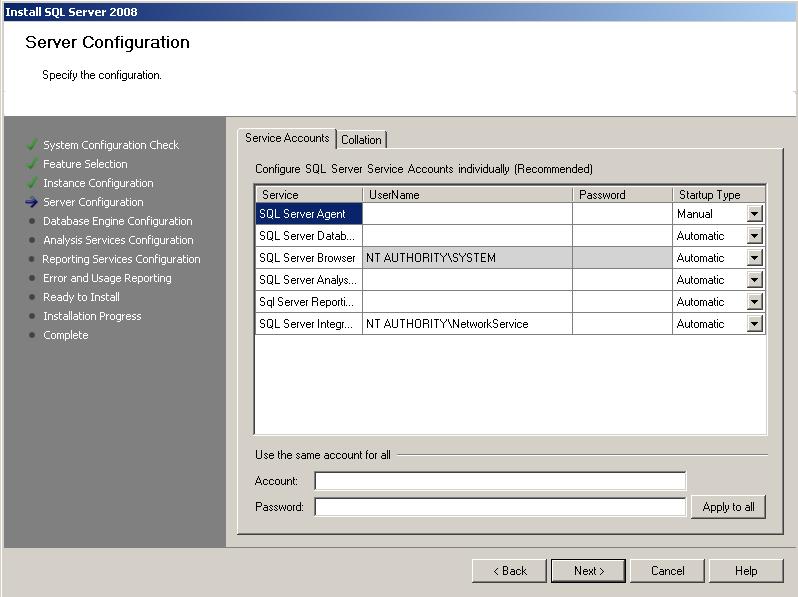Select the SQL Server Agent service row

coord(308,214)
